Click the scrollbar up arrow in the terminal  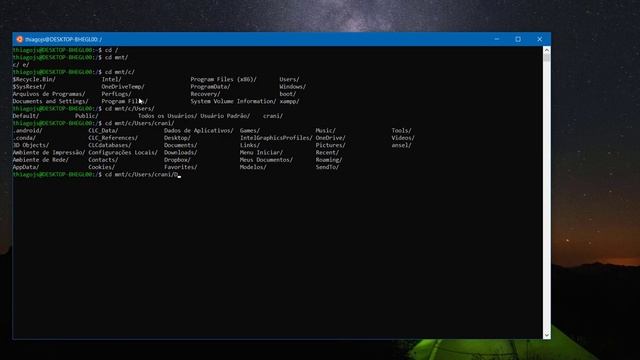click(x=547, y=50)
